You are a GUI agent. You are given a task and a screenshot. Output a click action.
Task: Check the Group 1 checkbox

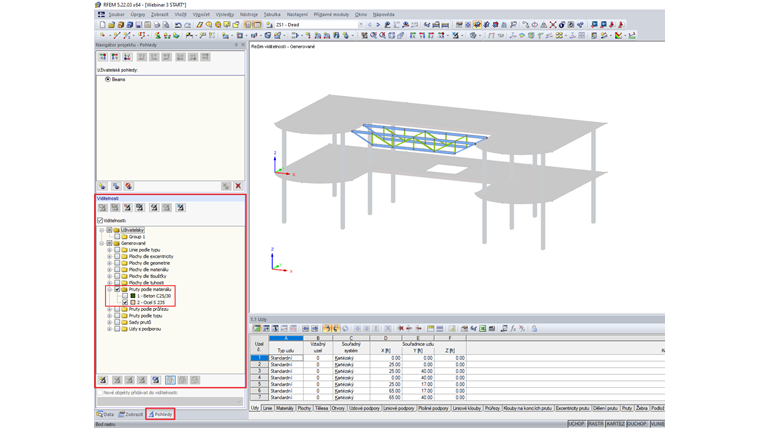pyautogui.click(x=117, y=237)
